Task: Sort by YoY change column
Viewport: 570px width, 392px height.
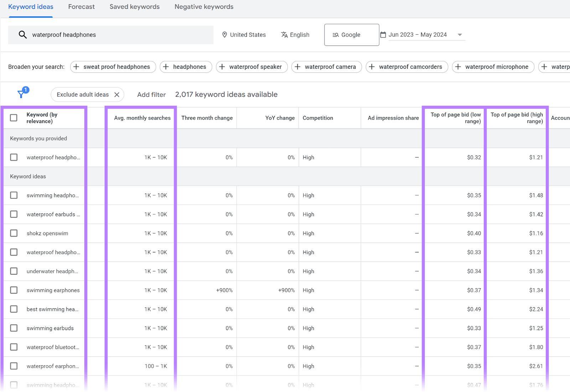Action: (x=280, y=118)
